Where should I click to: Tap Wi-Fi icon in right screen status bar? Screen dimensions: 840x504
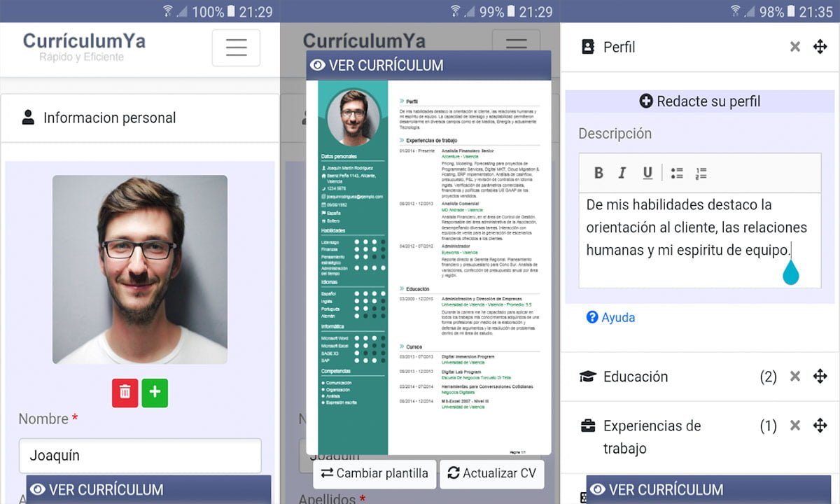[x=736, y=10]
